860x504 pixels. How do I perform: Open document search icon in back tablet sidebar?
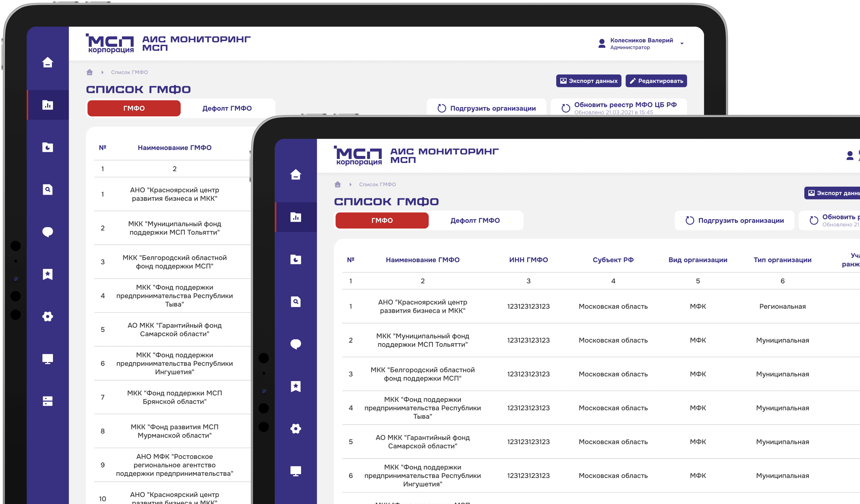click(x=47, y=190)
